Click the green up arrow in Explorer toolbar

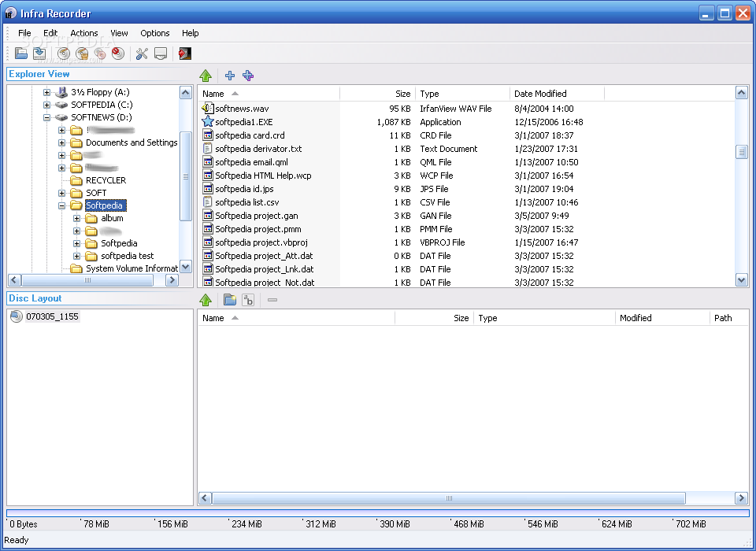(206, 76)
